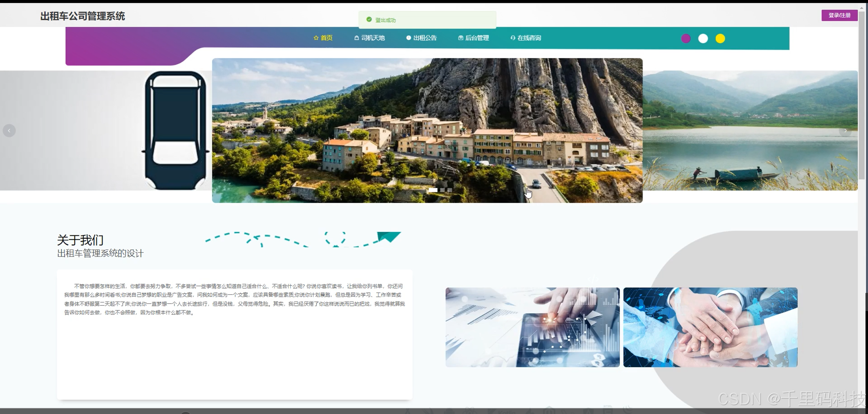Click the 登录/注册 button

(x=839, y=15)
